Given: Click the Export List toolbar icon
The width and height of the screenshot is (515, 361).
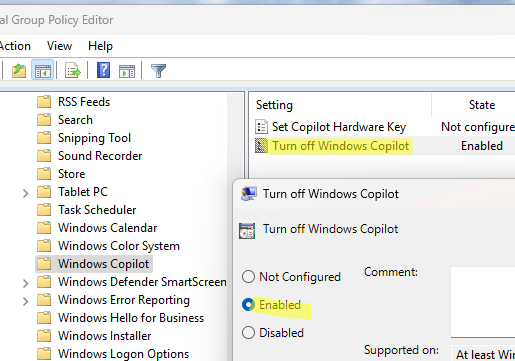Looking at the screenshot, I should [73, 70].
